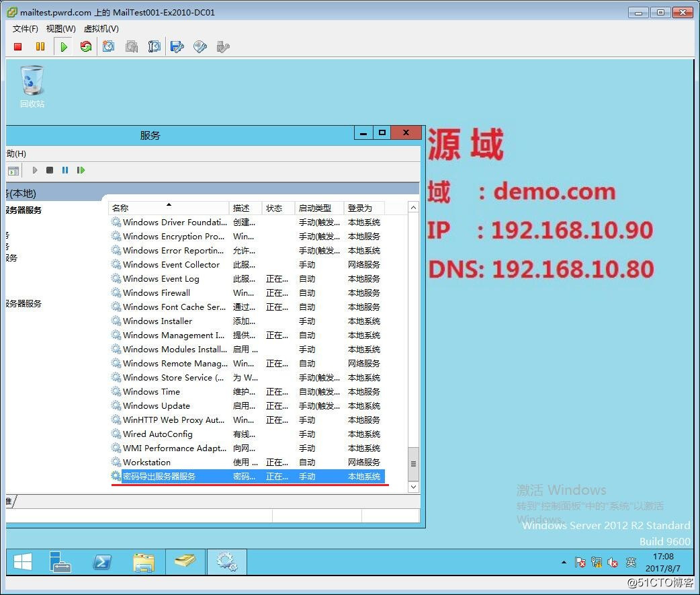Stop the selected service
Image resolution: width=700 pixels, height=595 pixels.
click(50, 170)
